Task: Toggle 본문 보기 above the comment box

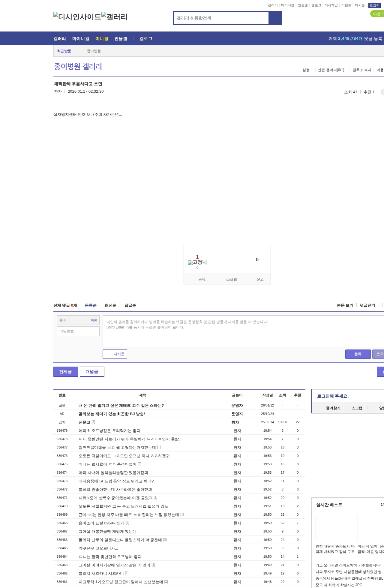Action: 345,305
